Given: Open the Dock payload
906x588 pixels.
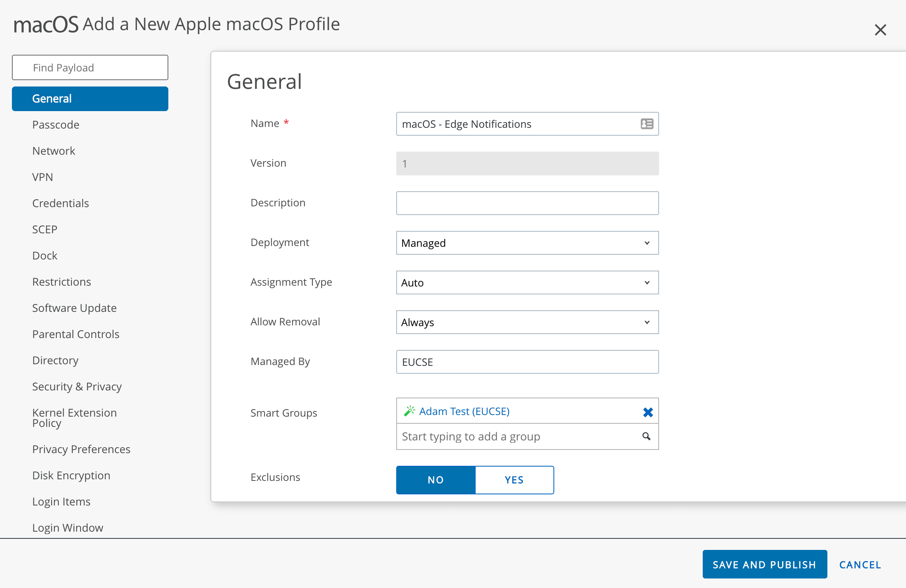Looking at the screenshot, I should click(45, 256).
